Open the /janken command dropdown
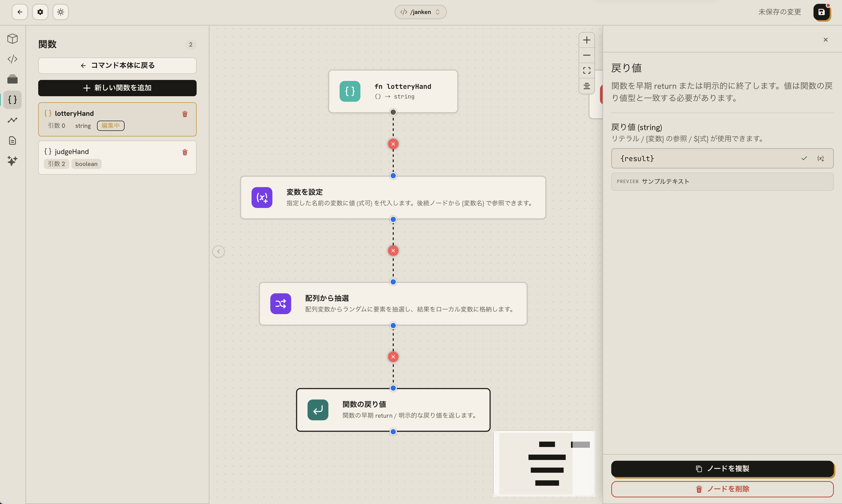 point(420,12)
